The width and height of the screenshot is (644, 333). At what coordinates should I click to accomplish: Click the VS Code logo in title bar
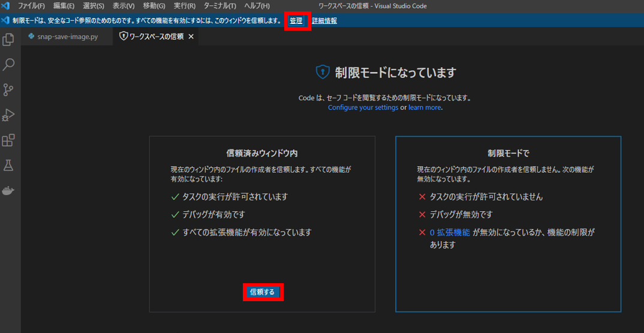click(5, 6)
